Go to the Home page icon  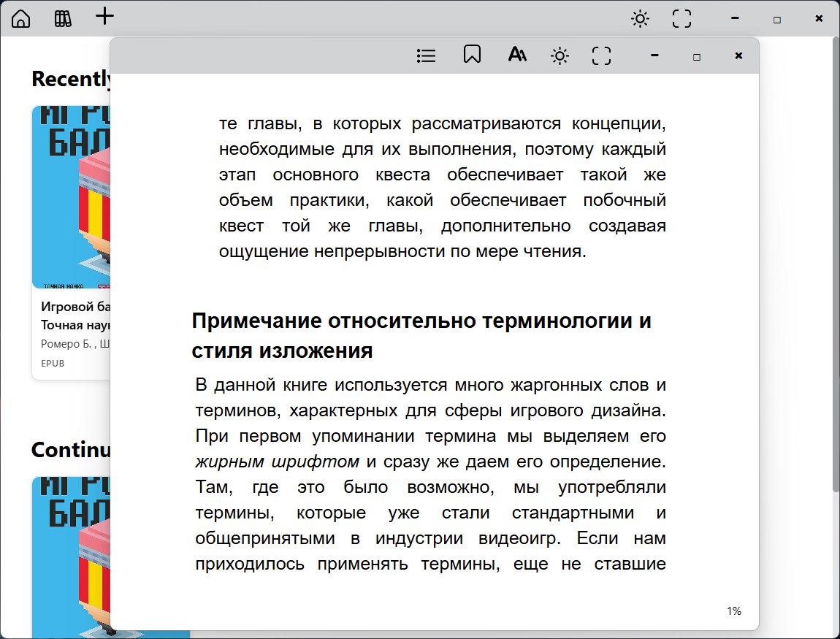coord(21,19)
